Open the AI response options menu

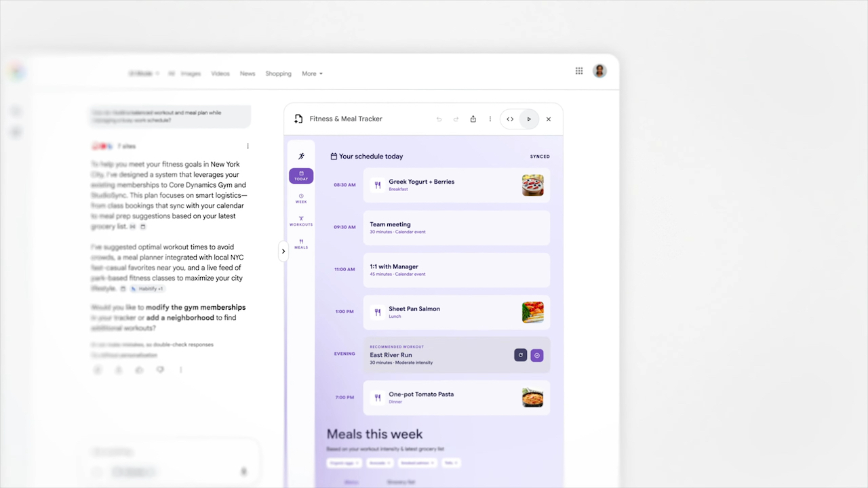248,146
